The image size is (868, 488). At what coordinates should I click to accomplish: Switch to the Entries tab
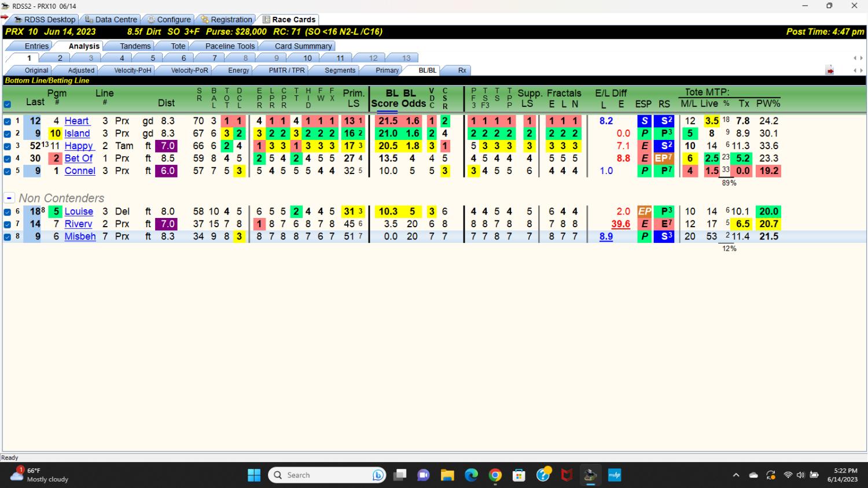click(36, 46)
